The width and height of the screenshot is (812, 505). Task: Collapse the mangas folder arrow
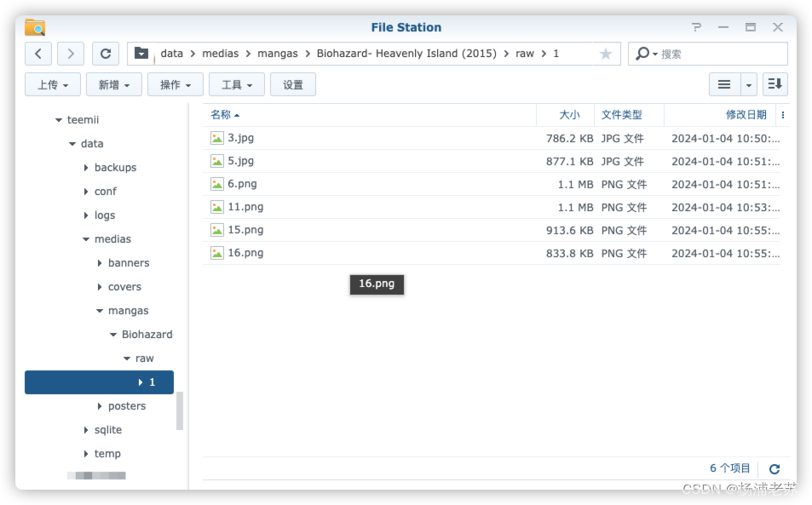100,311
